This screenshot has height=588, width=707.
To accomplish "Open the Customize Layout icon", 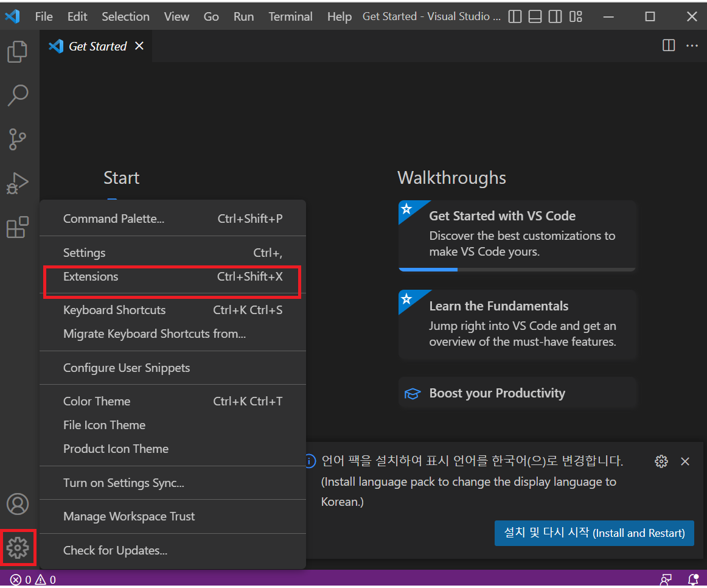I will 576,16.
